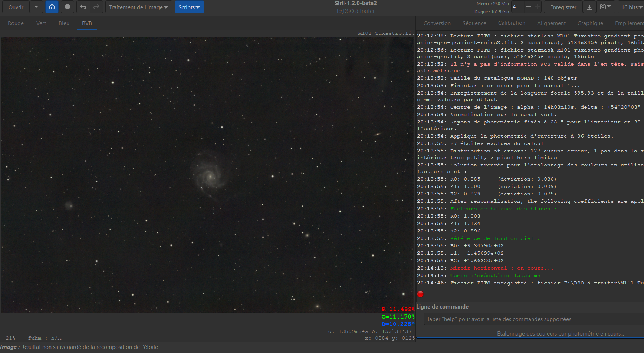Click the 'B0: +9.34790e+02' log line
644x353 pixels.
[x=460, y=246]
